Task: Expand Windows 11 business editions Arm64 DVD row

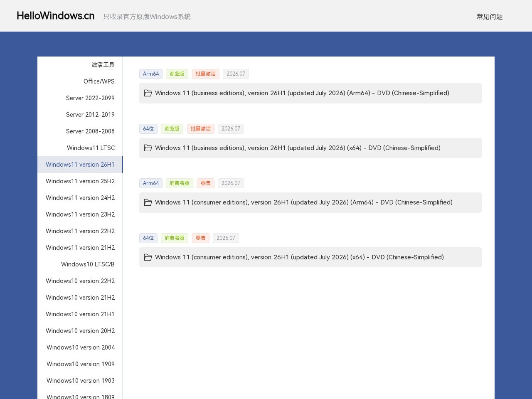Action: (x=310, y=93)
